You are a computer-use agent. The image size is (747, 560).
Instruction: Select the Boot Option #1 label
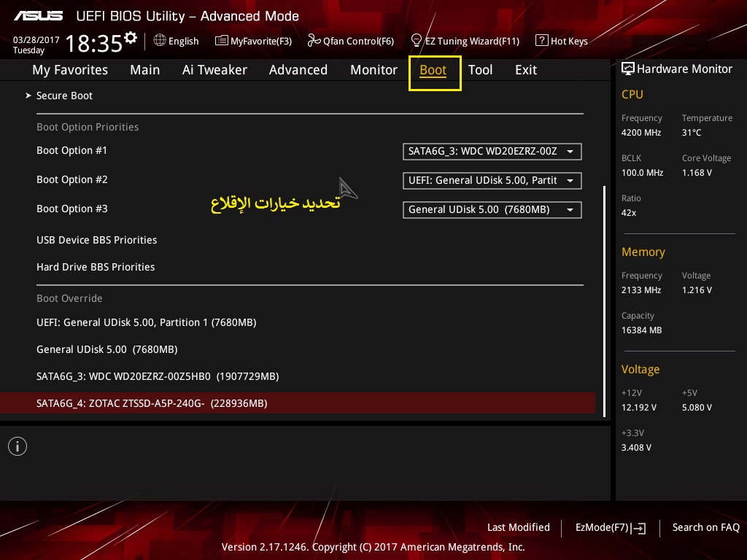pyautogui.click(x=72, y=150)
